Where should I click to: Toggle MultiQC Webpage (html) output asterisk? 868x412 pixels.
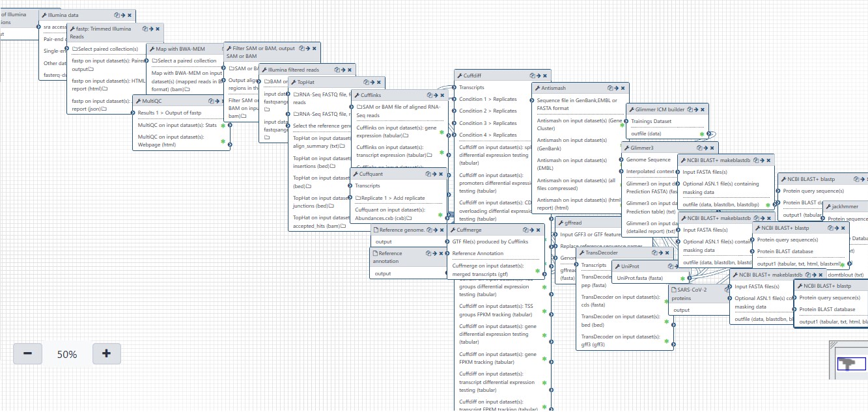click(x=223, y=141)
